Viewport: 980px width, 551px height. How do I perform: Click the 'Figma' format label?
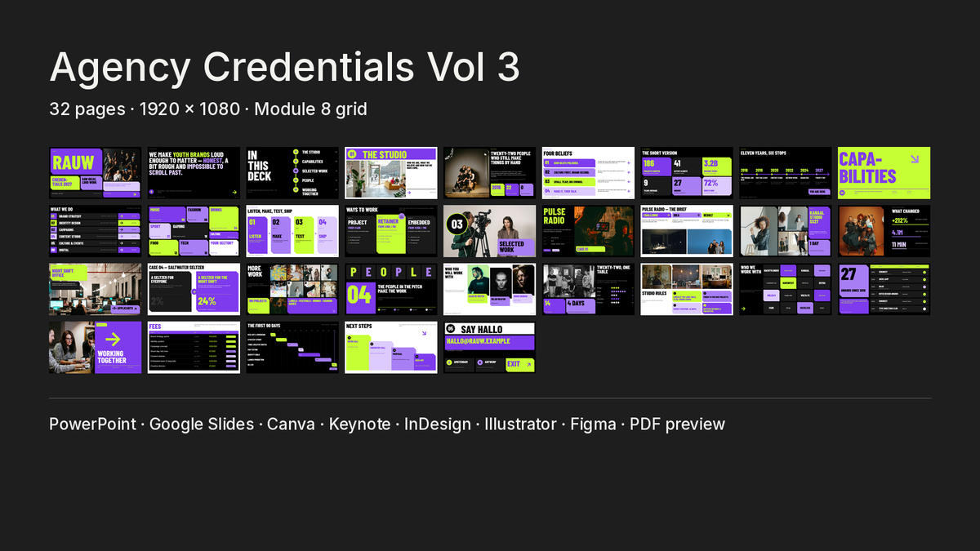pos(594,424)
